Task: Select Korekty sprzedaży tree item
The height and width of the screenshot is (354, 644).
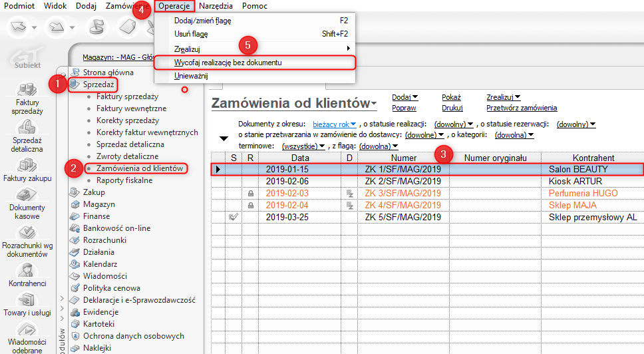Action: 128,120
